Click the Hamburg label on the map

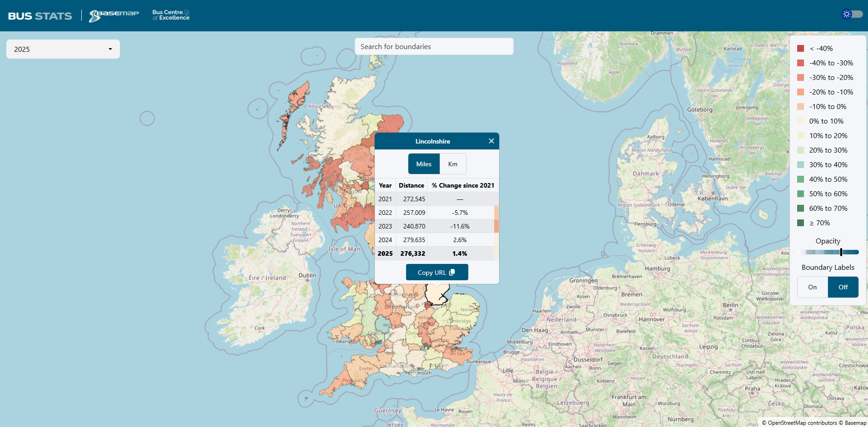[657, 268]
